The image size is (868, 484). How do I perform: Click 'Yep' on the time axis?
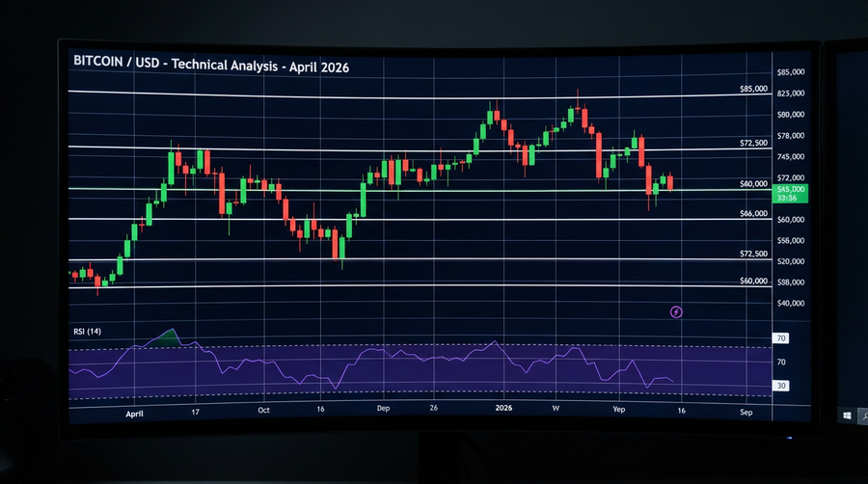[x=619, y=410]
